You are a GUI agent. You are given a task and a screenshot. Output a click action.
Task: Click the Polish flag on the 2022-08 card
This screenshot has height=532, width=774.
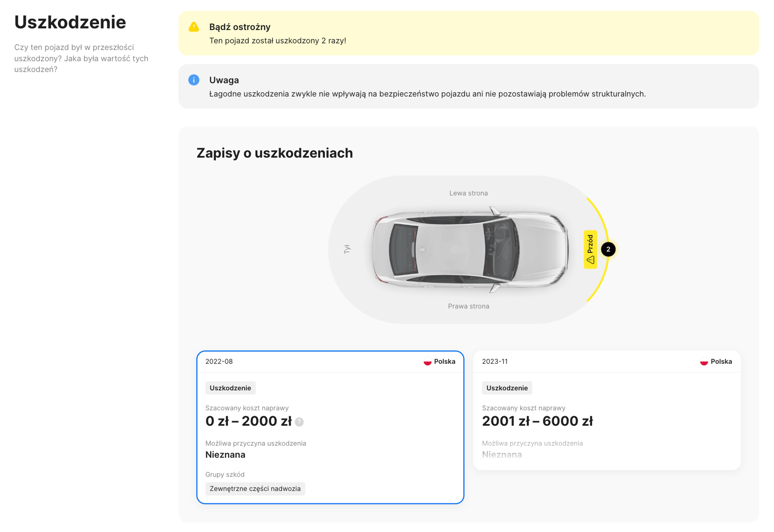click(427, 362)
